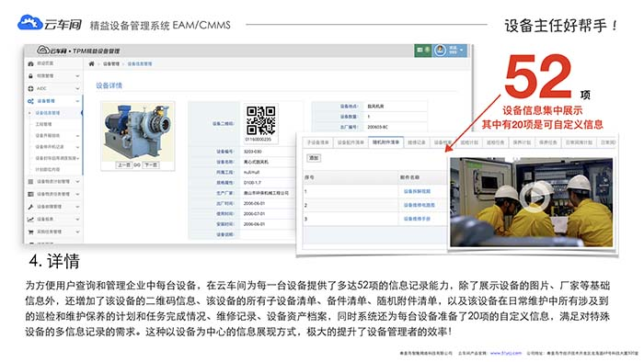
Task: Click the 设备管理 breadcrumb
Action: (x=111, y=64)
